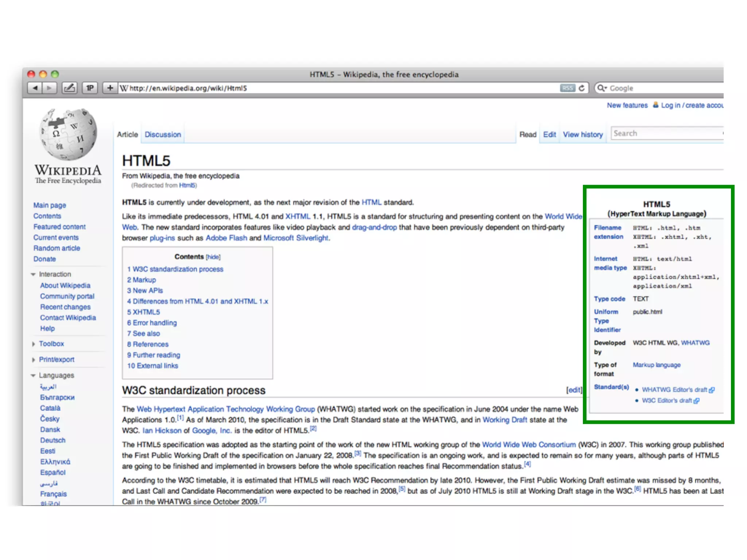Viewport: 747px width, 560px height.
Task: Click the browser back arrow button
Action: (x=35, y=88)
